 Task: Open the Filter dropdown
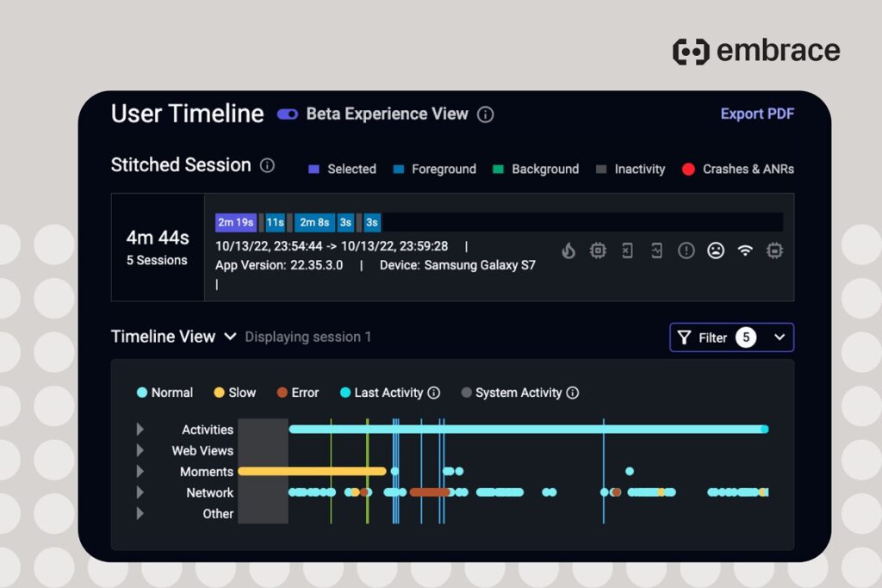coord(732,337)
